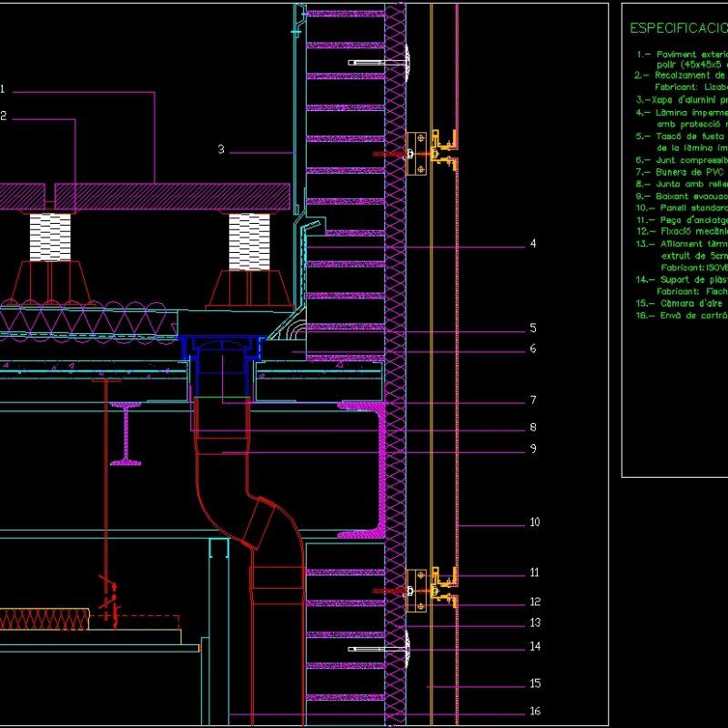The width and height of the screenshot is (728, 728).
Task: Toggle callout number 4 on the right
Action: coord(533,244)
